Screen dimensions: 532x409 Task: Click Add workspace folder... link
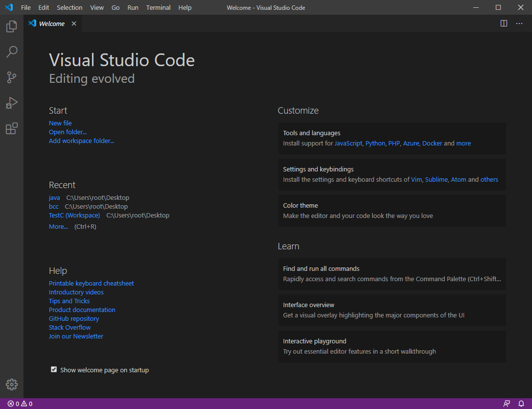coord(81,141)
